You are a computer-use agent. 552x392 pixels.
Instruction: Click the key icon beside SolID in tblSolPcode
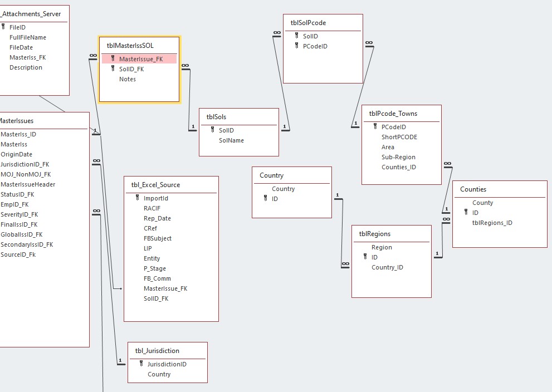pyautogui.click(x=297, y=36)
